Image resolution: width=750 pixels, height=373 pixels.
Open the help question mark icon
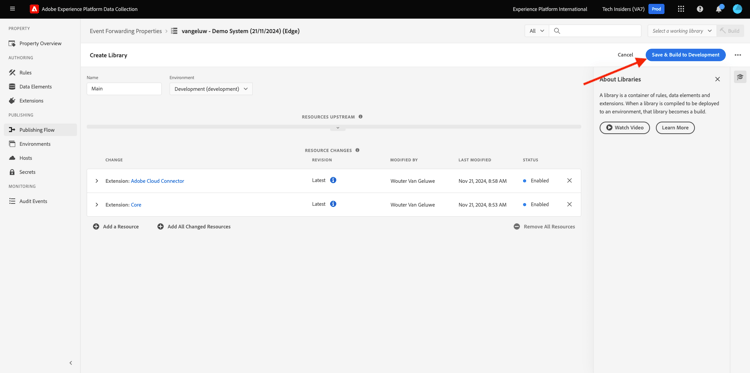click(700, 9)
